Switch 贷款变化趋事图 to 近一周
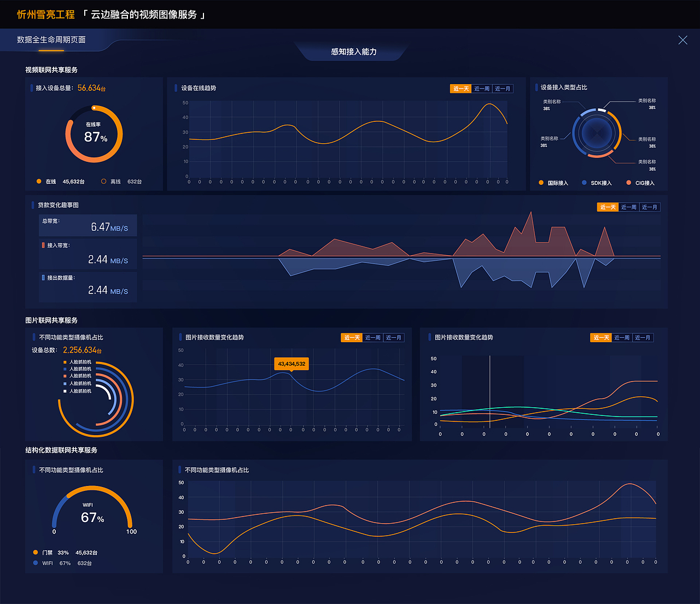 (x=629, y=207)
